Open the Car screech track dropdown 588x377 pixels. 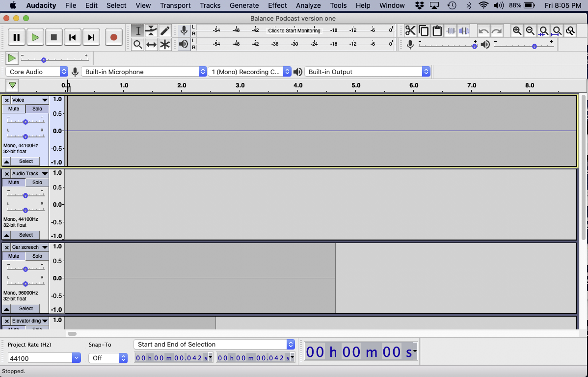point(29,247)
